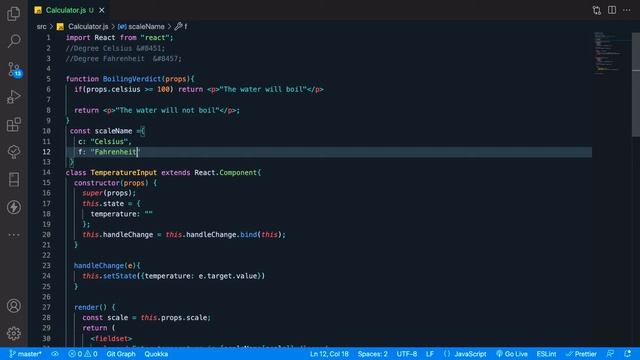Click the <fieldset> tag on line 30
This screenshot has width=640, height=360.
(111, 338)
